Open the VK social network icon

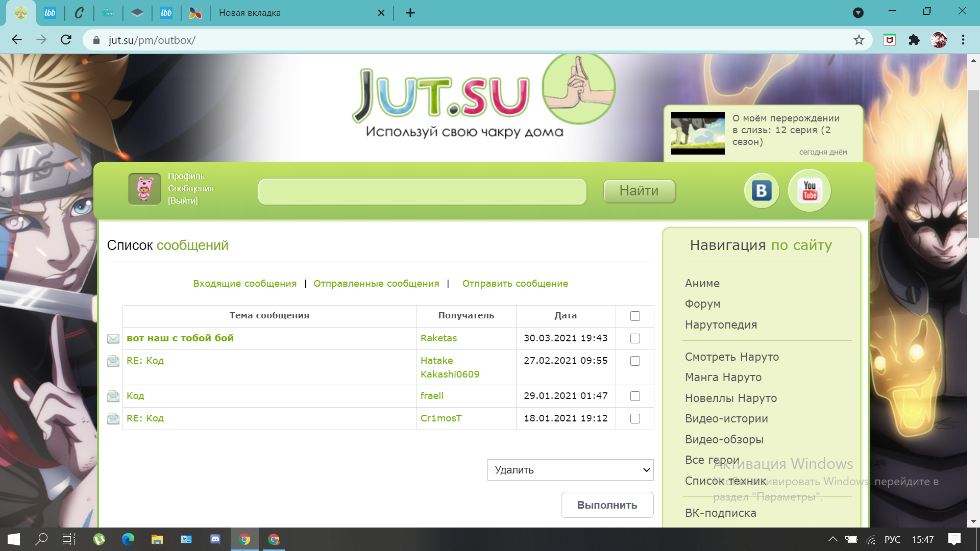[762, 191]
